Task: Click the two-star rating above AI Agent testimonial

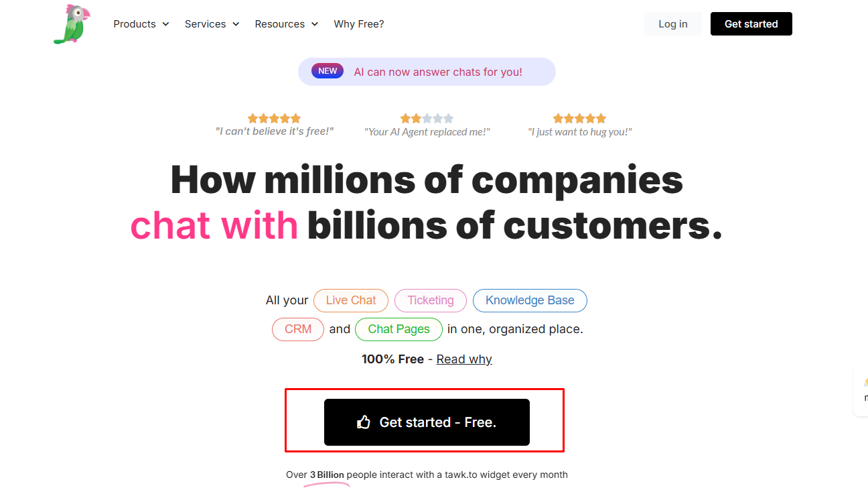Action: tap(427, 117)
